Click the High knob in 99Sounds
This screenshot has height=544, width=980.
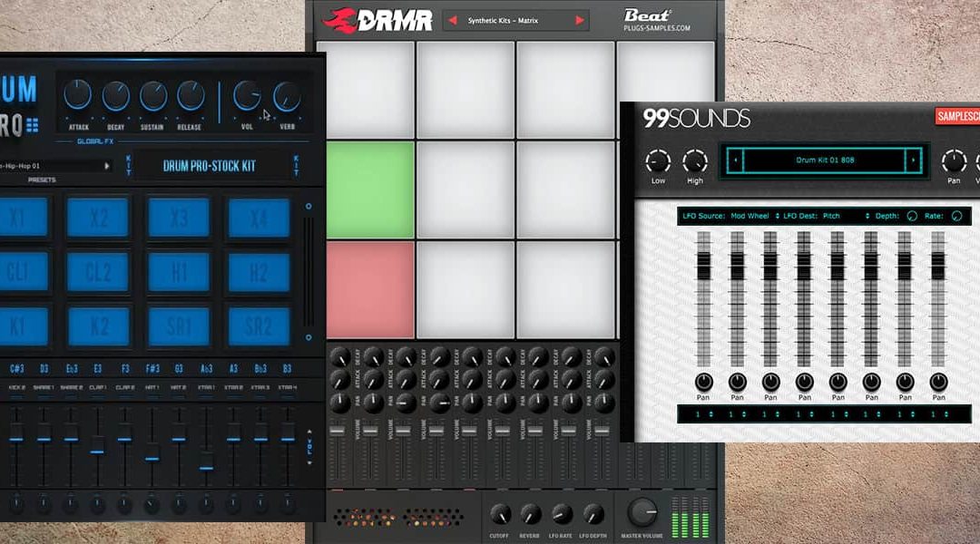coord(695,161)
